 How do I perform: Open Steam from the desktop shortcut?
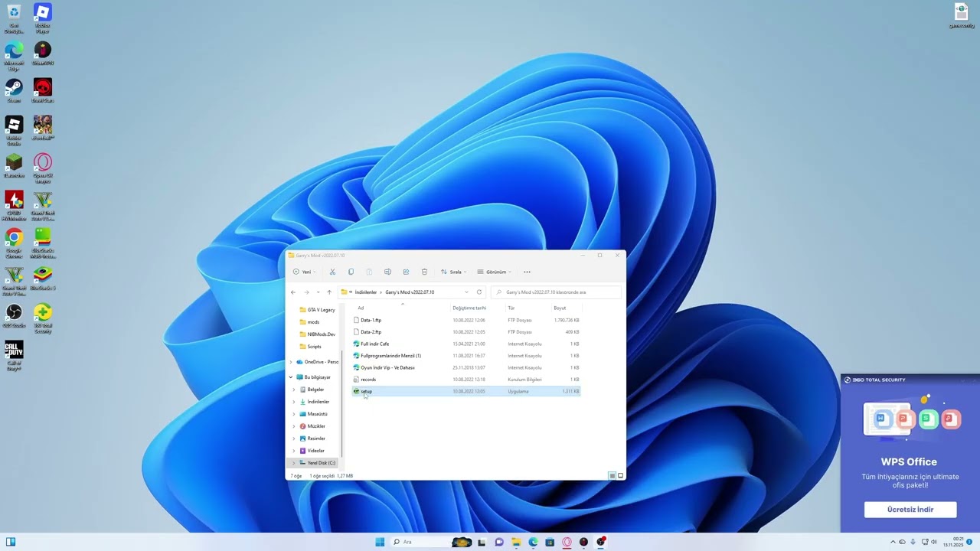pyautogui.click(x=14, y=91)
